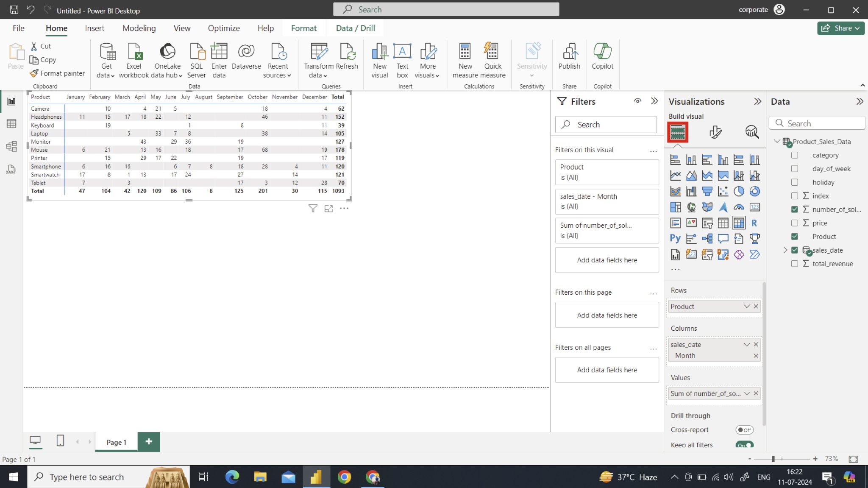
Task: Open the Data / Drill tab
Action: (x=355, y=28)
